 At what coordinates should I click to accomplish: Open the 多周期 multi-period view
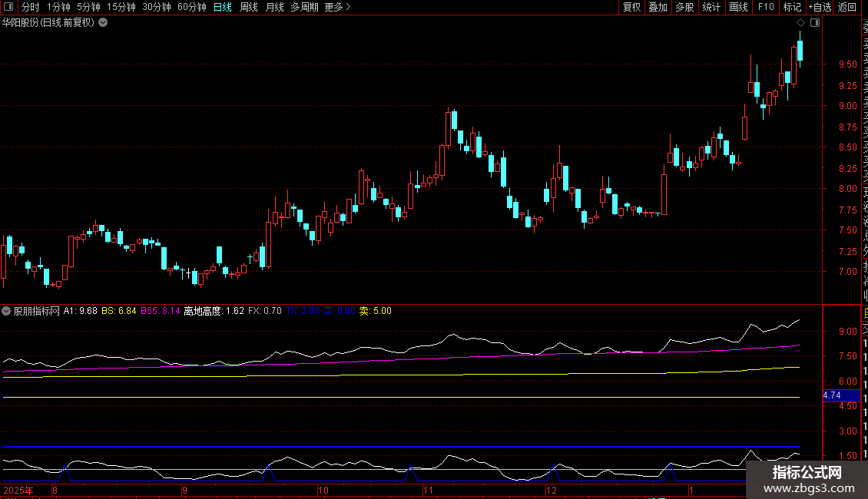[304, 7]
